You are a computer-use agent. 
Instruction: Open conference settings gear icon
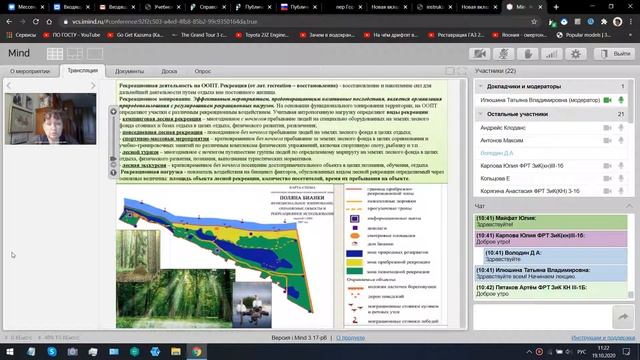[x=576, y=54]
